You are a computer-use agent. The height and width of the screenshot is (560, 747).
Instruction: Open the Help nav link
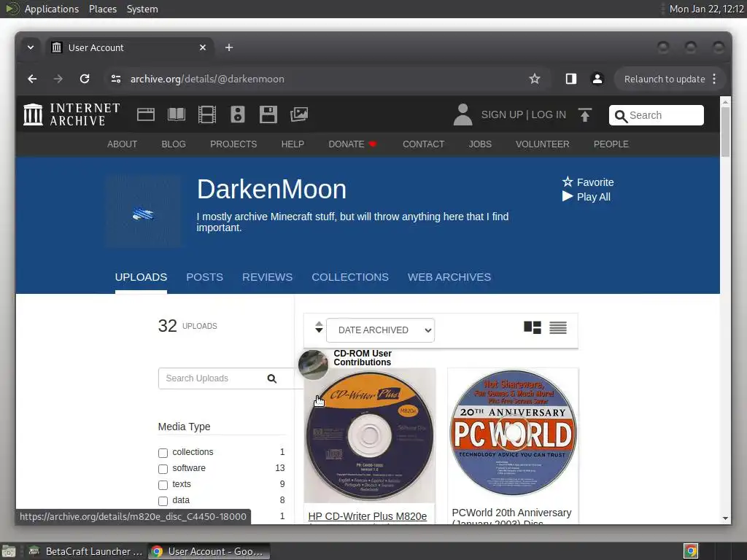pyautogui.click(x=293, y=144)
